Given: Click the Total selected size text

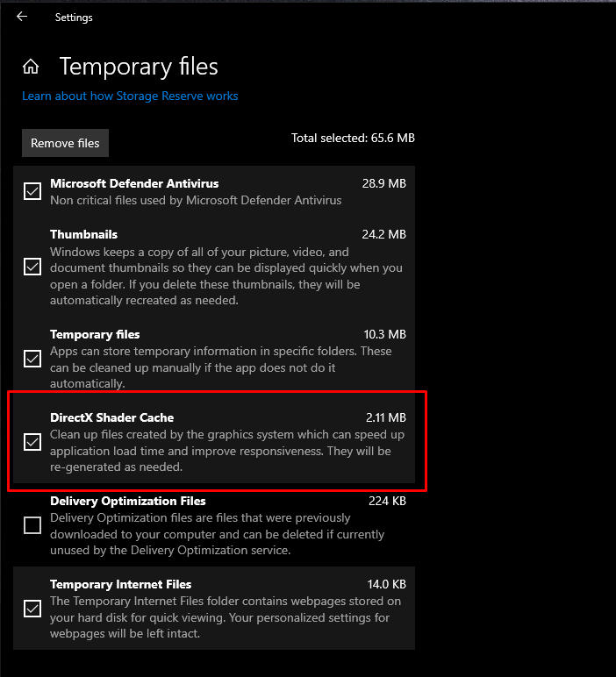Looking at the screenshot, I should 353,138.
